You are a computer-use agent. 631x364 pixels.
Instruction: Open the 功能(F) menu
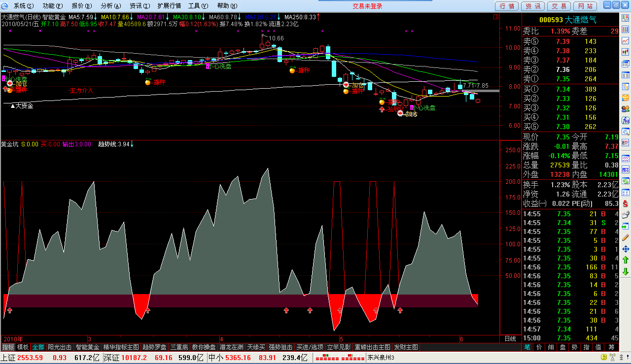click(x=53, y=6)
